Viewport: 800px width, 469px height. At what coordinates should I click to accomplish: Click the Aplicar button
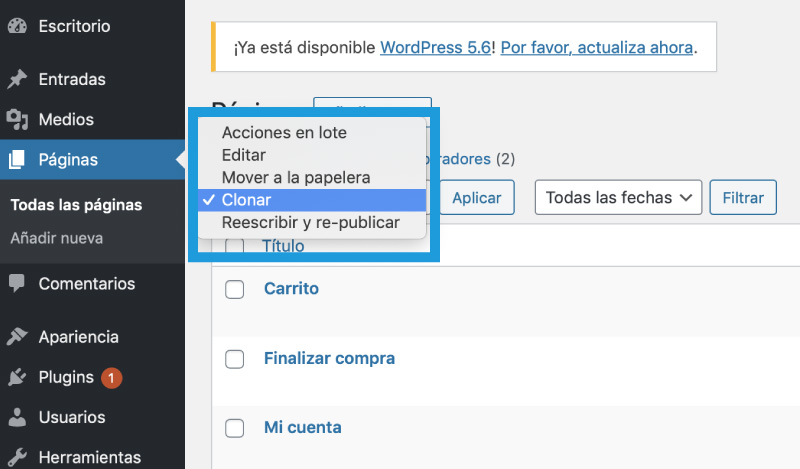(477, 198)
